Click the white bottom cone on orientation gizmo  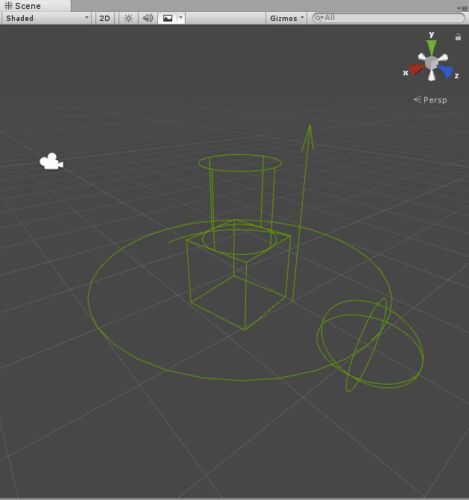(432, 75)
